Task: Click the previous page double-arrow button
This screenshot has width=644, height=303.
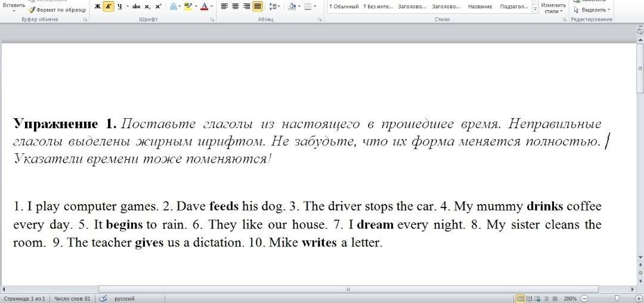Action: click(x=640, y=265)
